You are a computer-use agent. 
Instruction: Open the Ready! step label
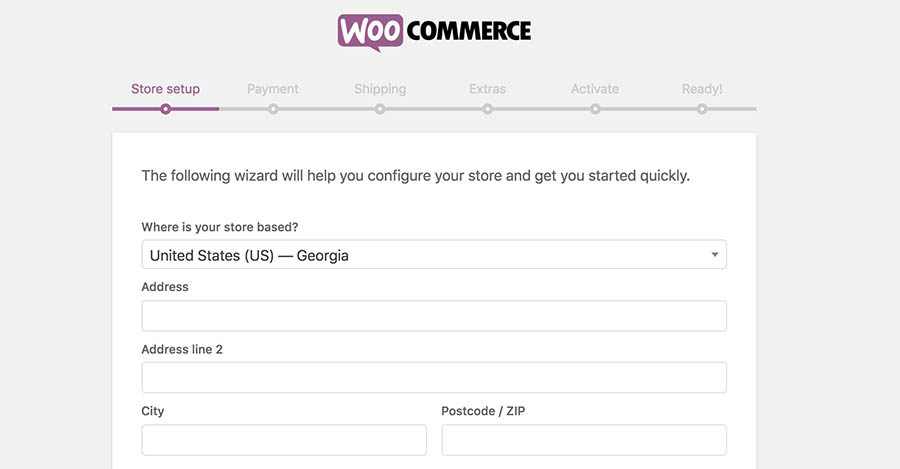[x=702, y=89]
